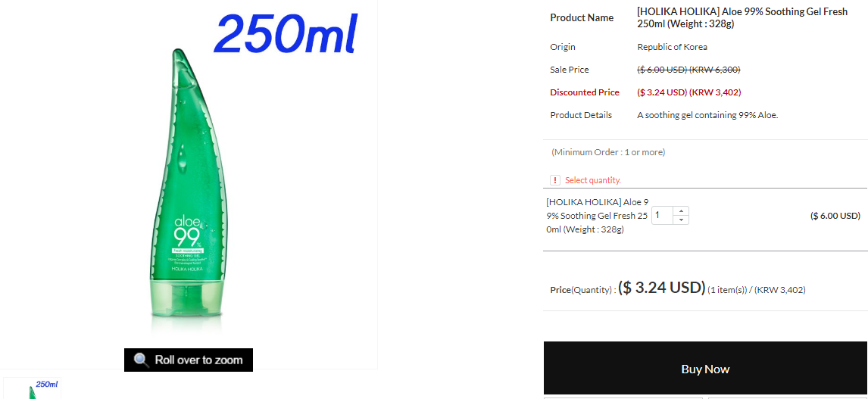Click the Select quantity warning text
Screen dimensions: 868x399
coord(593,180)
